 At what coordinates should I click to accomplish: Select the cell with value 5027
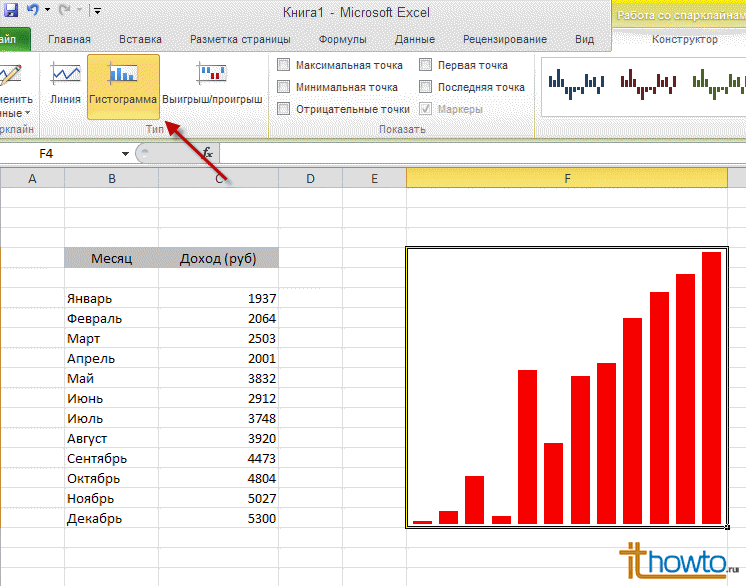point(219,498)
